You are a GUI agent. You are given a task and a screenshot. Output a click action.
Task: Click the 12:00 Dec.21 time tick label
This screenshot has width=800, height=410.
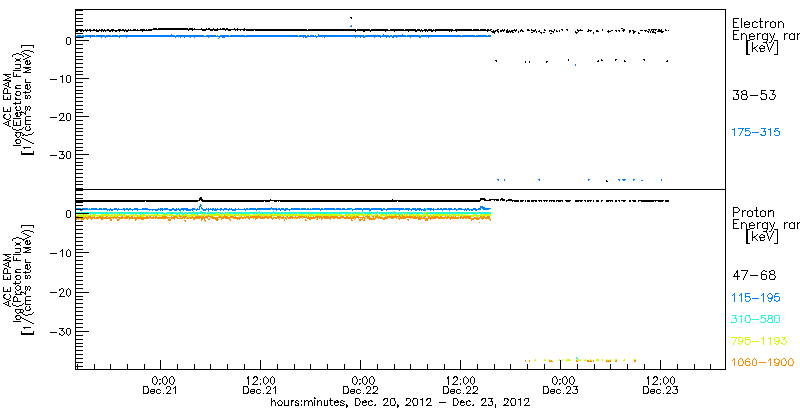click(261, 385)
